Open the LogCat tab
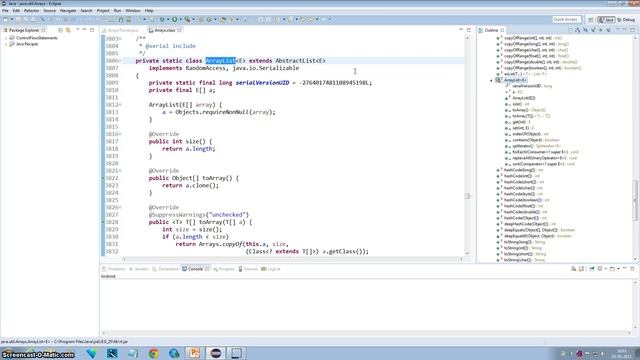This screenshot has width=640, height=360. click(x=271, y=269)
